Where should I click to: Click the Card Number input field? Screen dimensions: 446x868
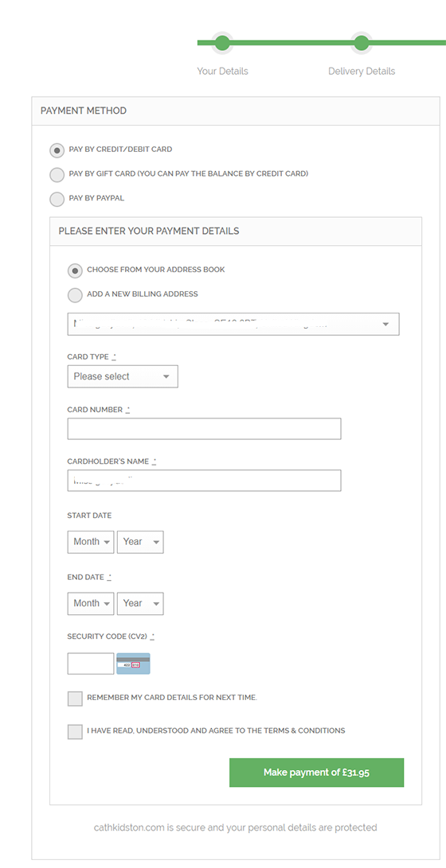click(204, 429)
